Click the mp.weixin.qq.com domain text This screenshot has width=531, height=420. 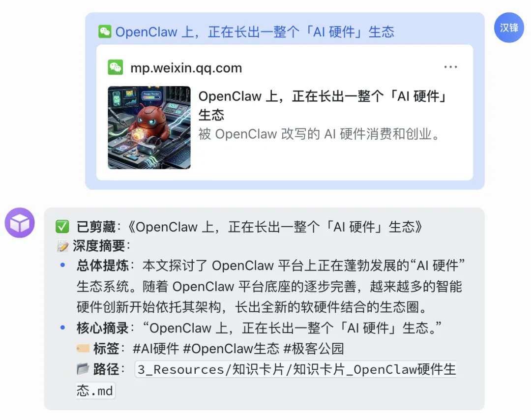[x=186, y=68]
